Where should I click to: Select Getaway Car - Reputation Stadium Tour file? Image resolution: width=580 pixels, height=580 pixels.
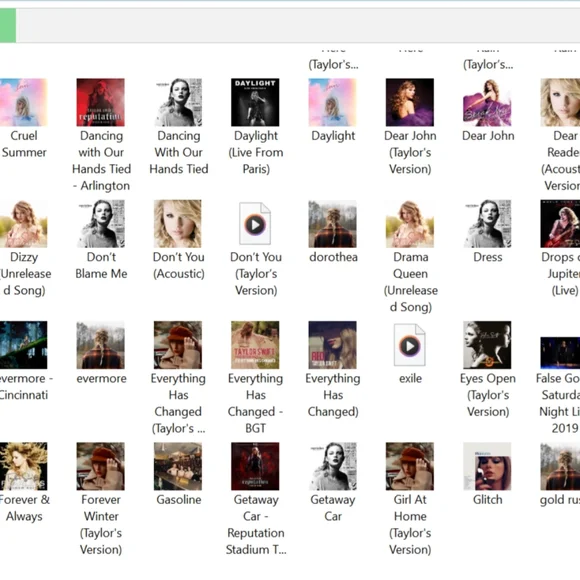click(255, 466)
